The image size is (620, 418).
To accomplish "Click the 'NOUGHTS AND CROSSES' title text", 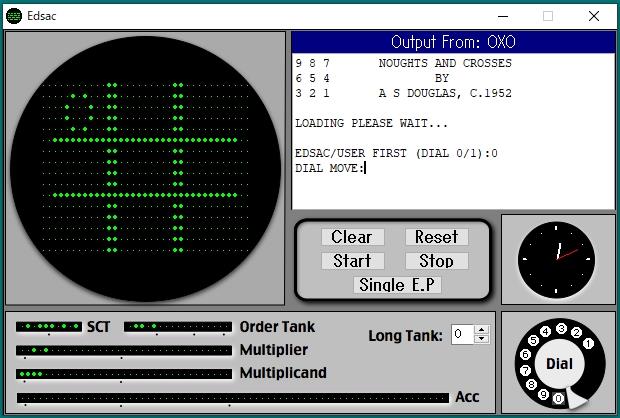I will pyautogui.click(x=445, y=63).
